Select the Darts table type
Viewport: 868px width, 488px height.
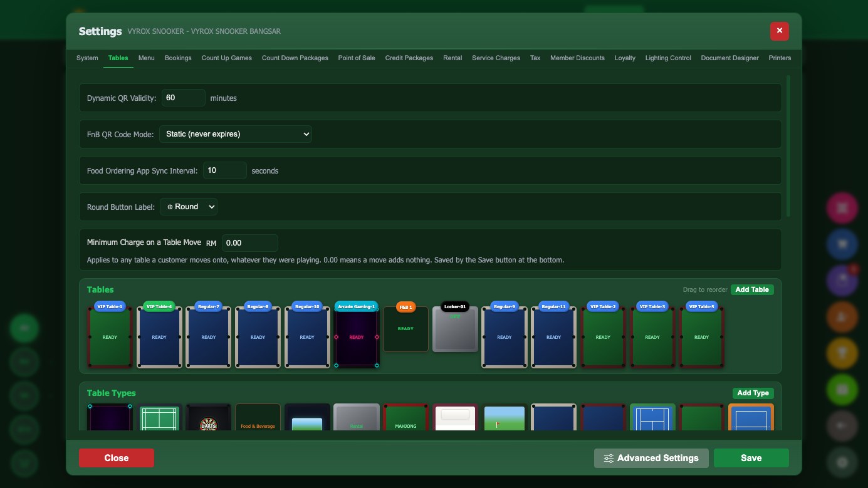coord(209,417)
